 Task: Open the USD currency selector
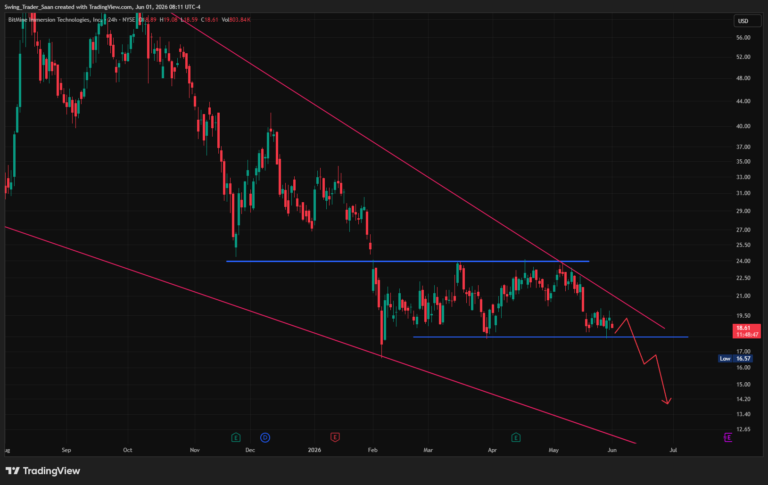point(746,21)
